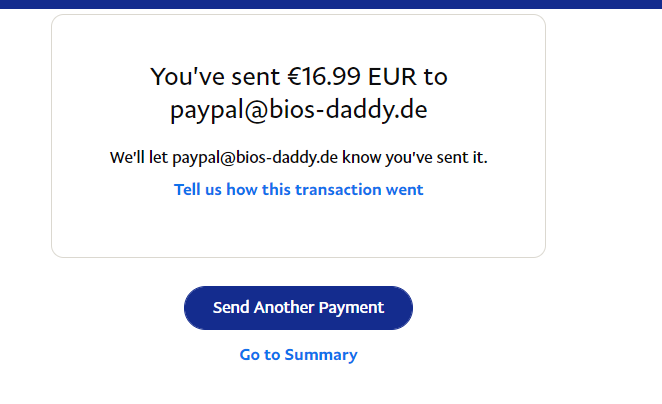
Task: Click the word "to" ending heading's first line
Action: pos(436,76)
